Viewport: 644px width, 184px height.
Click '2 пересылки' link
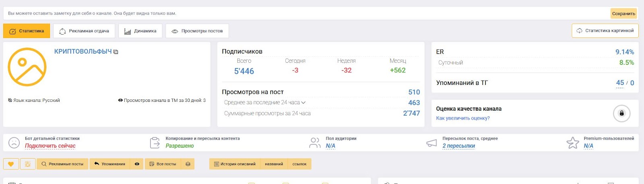coord(459,146)
